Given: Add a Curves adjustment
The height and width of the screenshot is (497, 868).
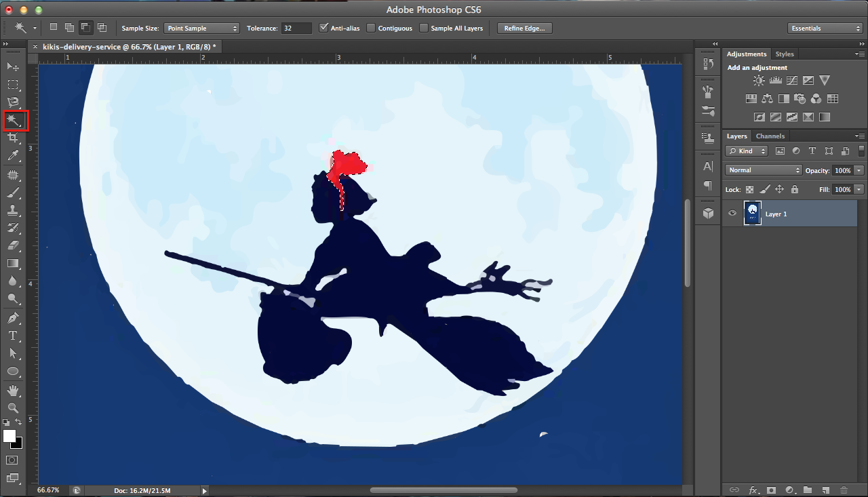Looking at the screenshot, I should point(791,81).
